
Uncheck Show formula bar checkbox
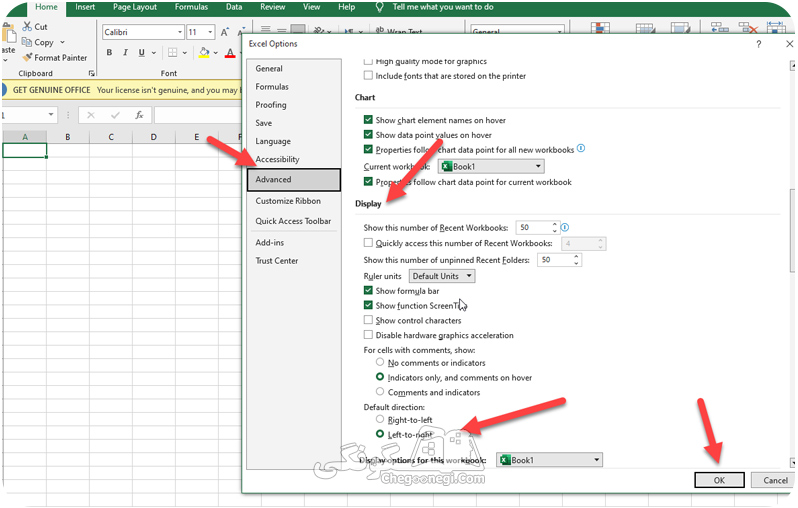coord(368,291)
